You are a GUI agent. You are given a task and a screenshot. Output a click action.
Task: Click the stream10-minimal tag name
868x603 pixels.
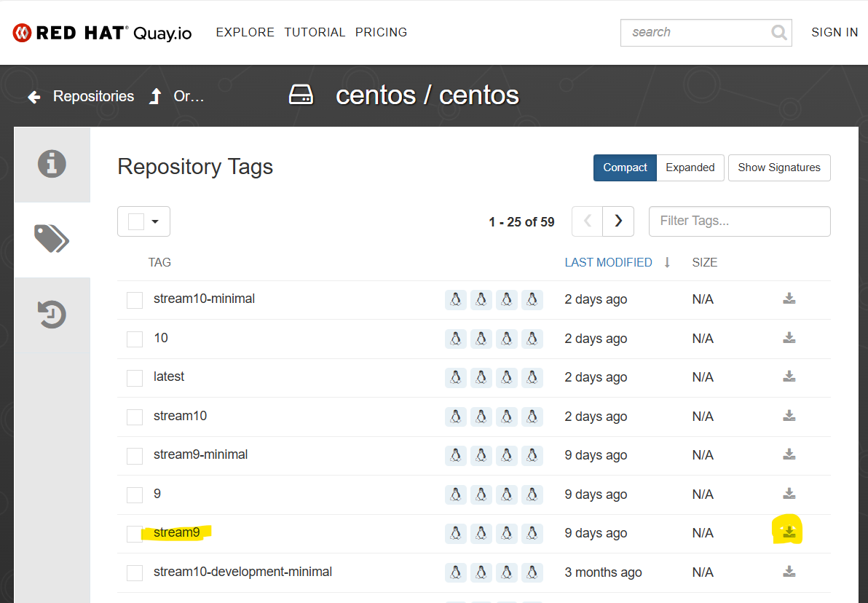(205, 299)
